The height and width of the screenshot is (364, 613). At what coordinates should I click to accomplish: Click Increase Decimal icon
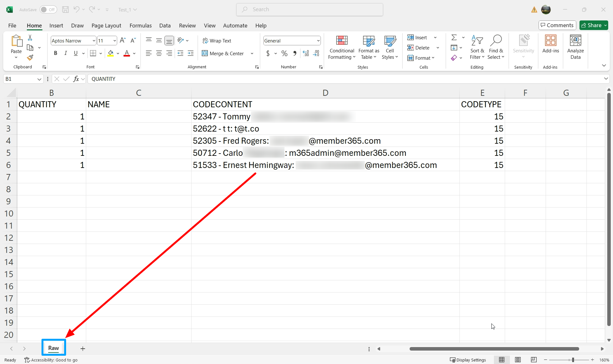(306, 53)
